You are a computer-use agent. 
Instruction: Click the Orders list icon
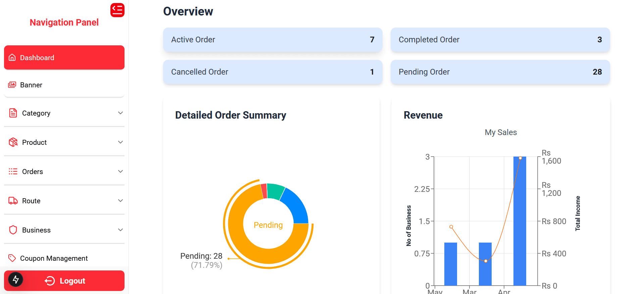point(13,171)
